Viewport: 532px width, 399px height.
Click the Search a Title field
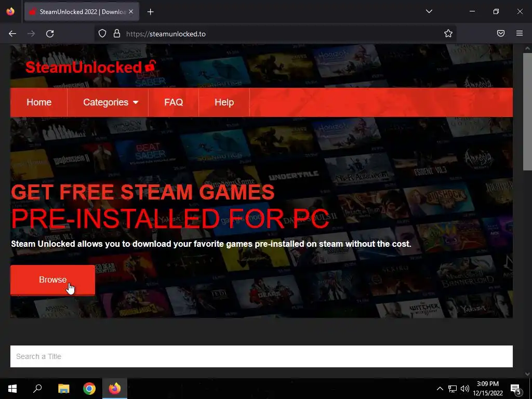[261, 356]
